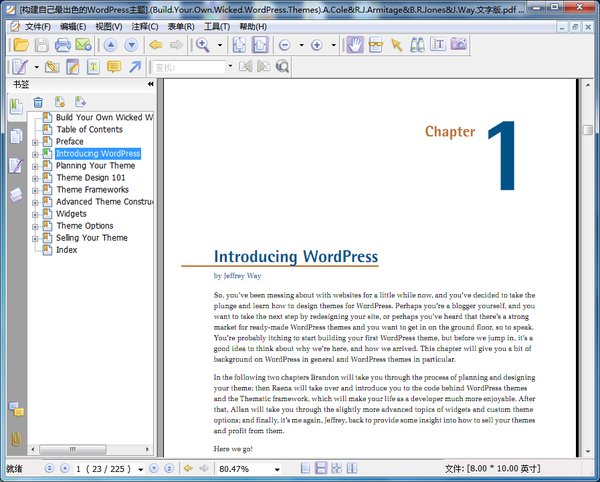Go back to the previous view with the yellow arrow

click(x=156, y=45)
